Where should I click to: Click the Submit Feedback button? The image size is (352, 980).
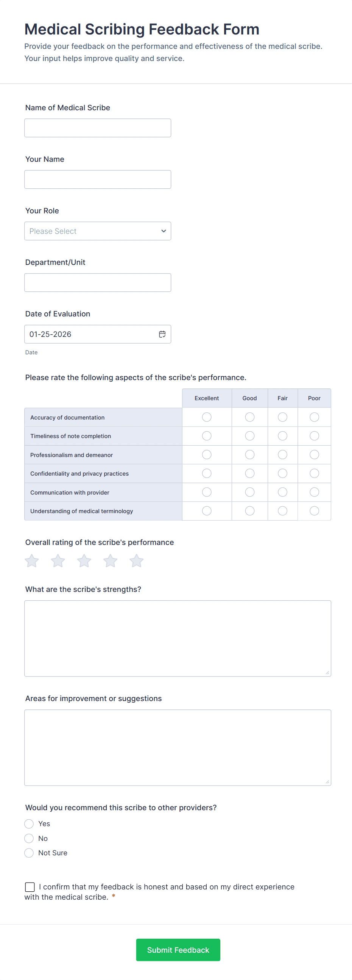click(x=178, y=950)
